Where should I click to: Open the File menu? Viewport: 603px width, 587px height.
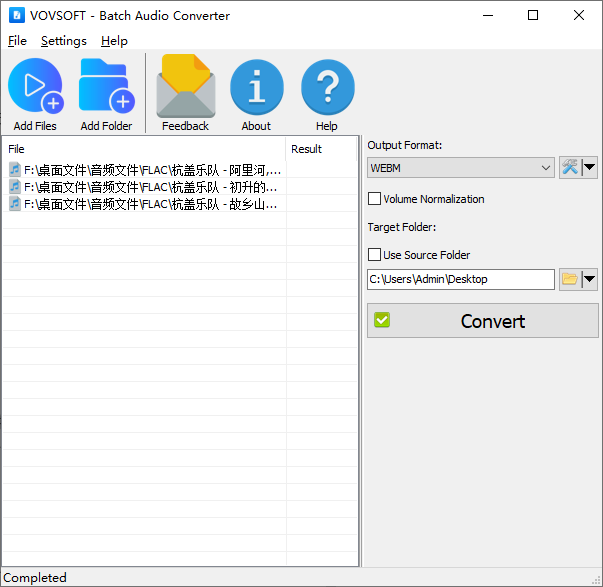(x=17, y=41)
